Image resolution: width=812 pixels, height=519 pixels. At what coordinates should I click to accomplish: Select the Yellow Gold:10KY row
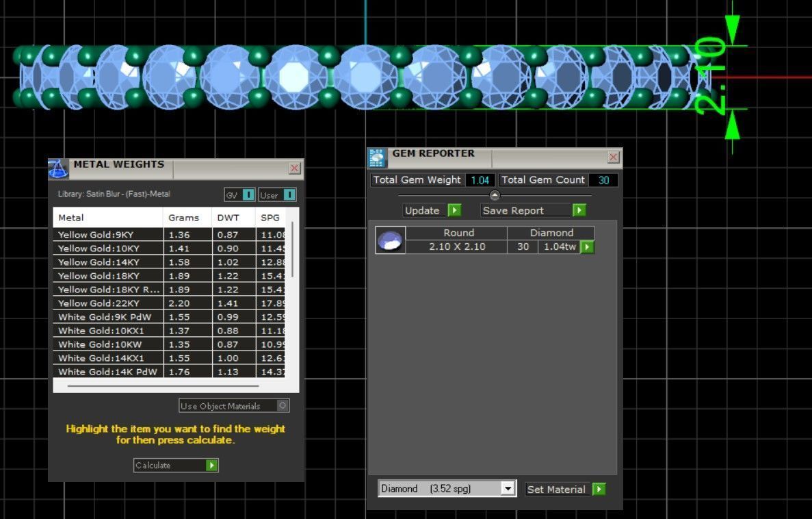point(169,249)
